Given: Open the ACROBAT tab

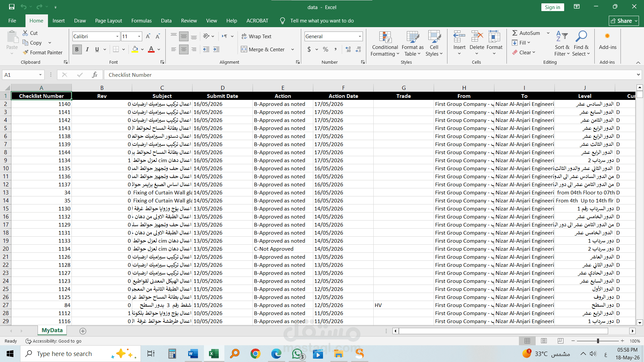Looking at the screenshot, I should [257, 20].
